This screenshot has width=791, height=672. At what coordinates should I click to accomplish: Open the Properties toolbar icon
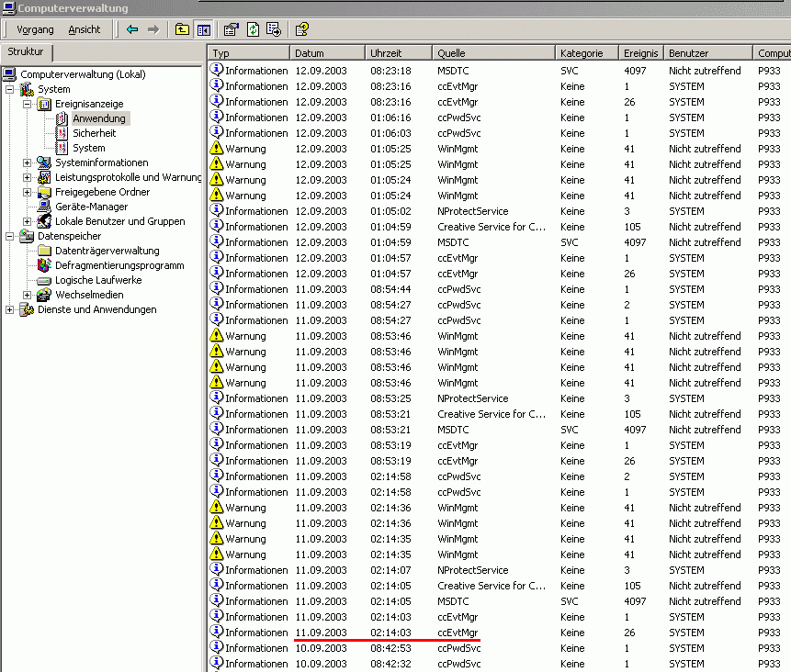(x=231, y=29)
